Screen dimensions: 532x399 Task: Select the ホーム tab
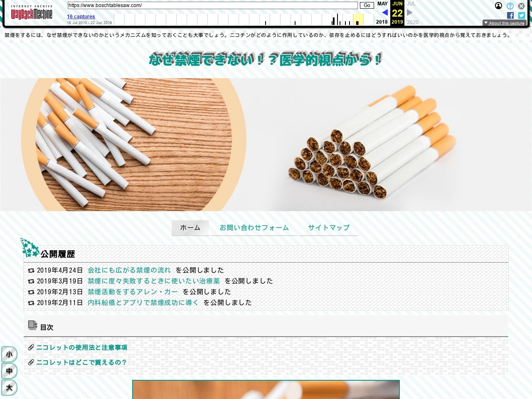pyautogui.click(x=190, y=228)
